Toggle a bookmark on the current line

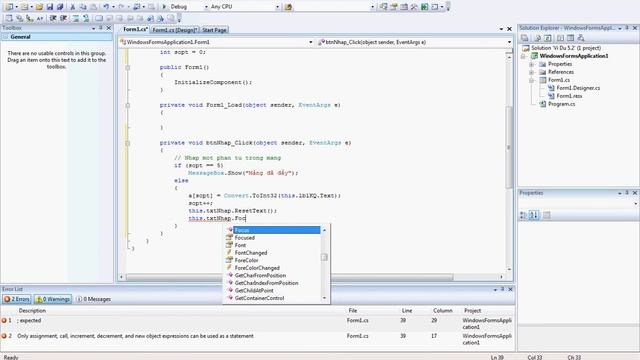click(x=99, y=18)
